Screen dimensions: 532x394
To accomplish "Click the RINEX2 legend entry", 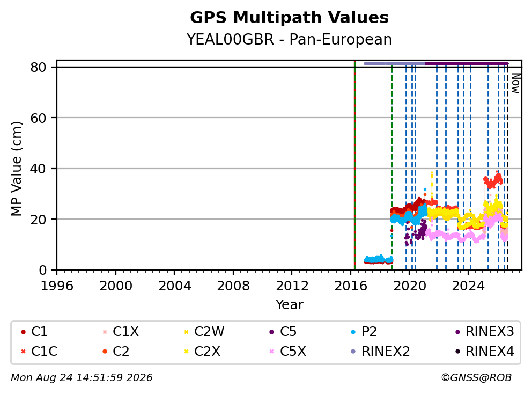I will click(380, 352).
